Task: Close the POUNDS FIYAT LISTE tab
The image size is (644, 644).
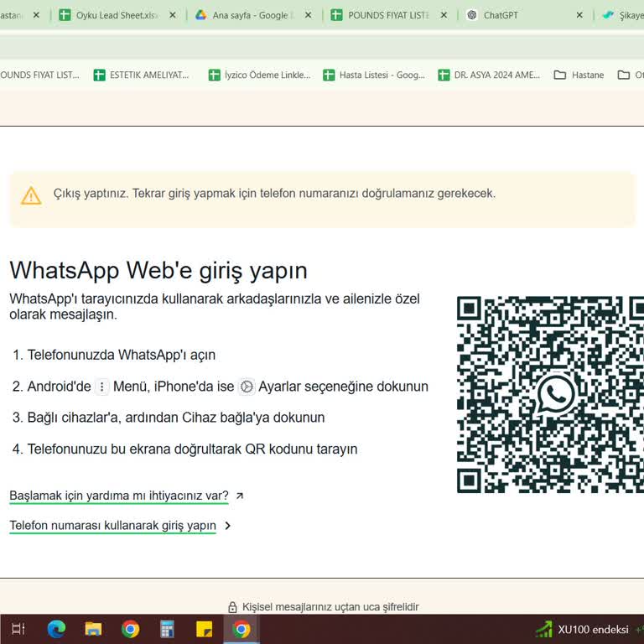Action: 444,15
